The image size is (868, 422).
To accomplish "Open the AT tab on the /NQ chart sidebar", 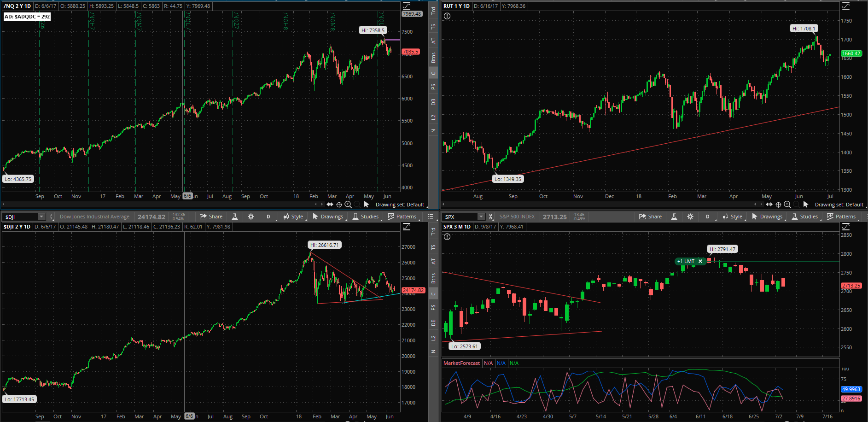I will click(x=433, y=41).
